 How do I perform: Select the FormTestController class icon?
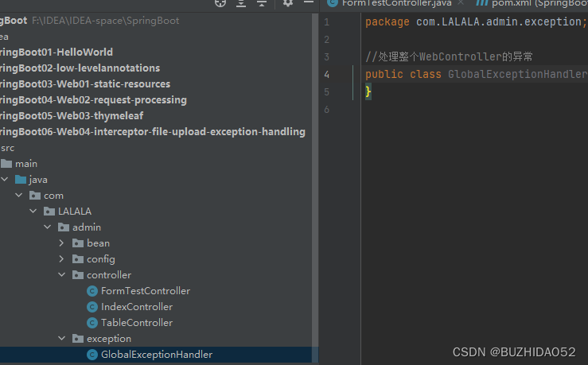point(92,291)
